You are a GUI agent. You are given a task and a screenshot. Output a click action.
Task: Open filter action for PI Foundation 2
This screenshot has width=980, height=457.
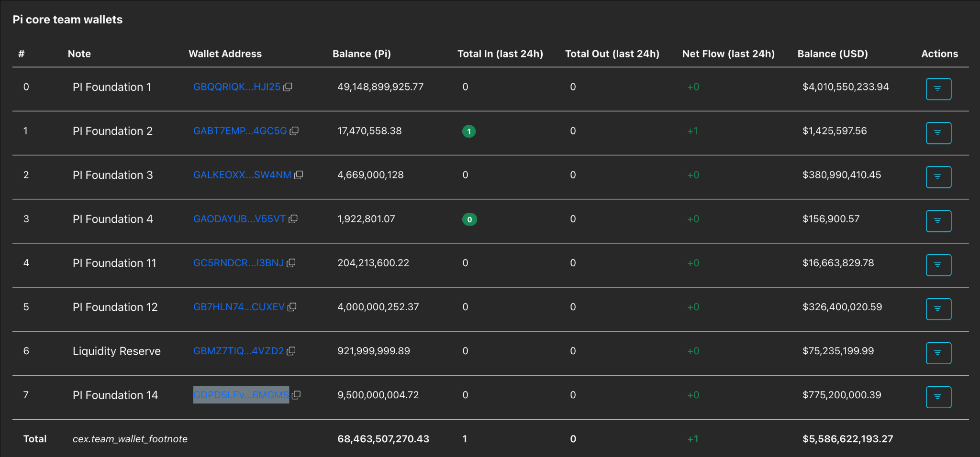(x=938, y=133)
